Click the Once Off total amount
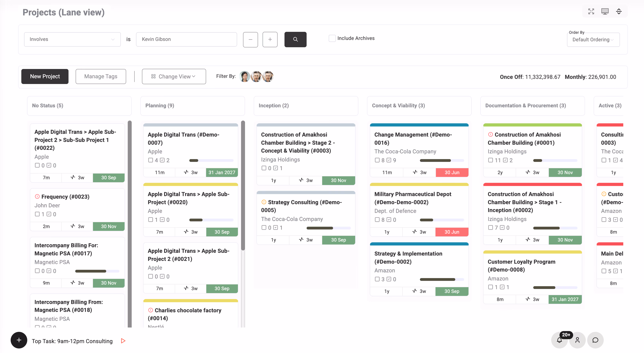The height and width of the screenshot is (353, 644). tap(543, 77)
